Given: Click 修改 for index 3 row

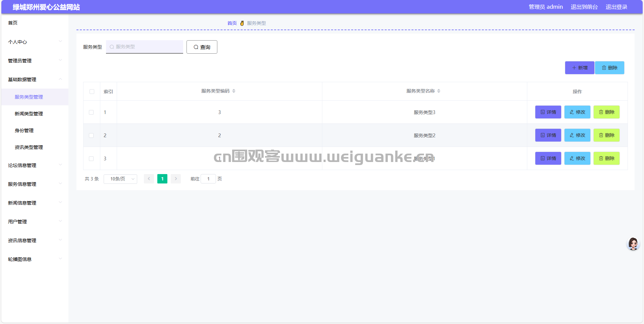Looking at the screenshot, I should coord(577,158).
